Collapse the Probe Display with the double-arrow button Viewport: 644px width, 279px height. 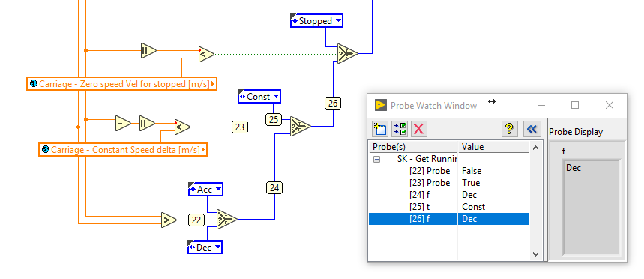532,129
